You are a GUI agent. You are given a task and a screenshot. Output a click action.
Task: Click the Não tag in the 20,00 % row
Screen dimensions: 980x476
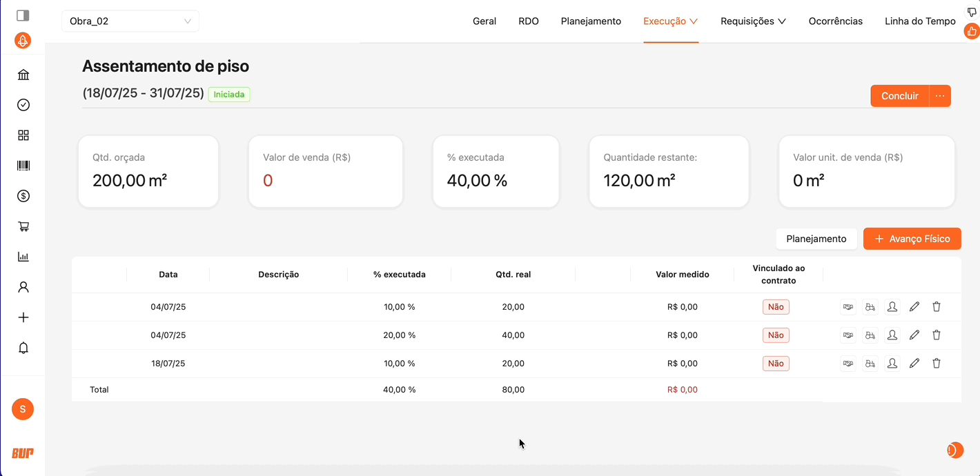point(776,335)
